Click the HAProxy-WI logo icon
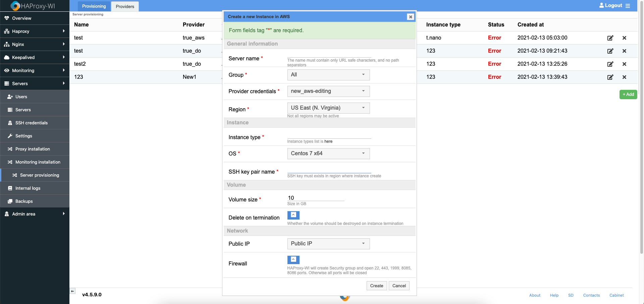The width and height of the screenshot is (644, 304). click(15, 6)
